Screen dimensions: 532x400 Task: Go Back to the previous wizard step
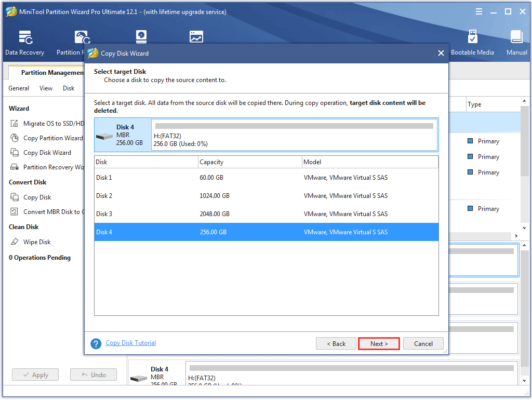click(x=336, y=344)
